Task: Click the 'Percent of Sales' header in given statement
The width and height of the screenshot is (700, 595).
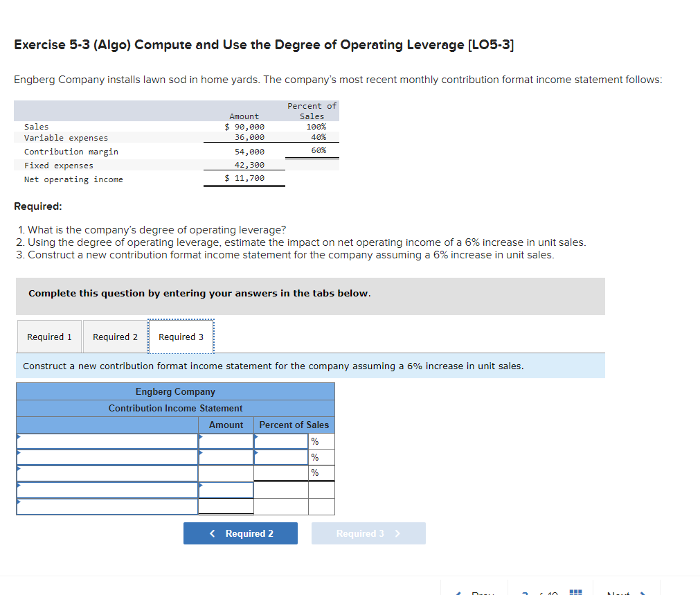Action: [312, 111]
